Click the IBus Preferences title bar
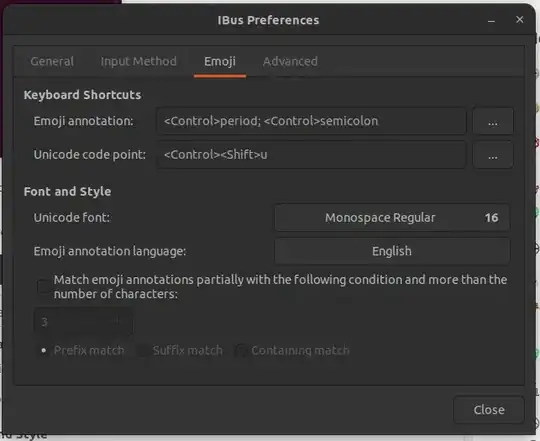The width and height of the screenshot is (540, 441). (268, 20)
